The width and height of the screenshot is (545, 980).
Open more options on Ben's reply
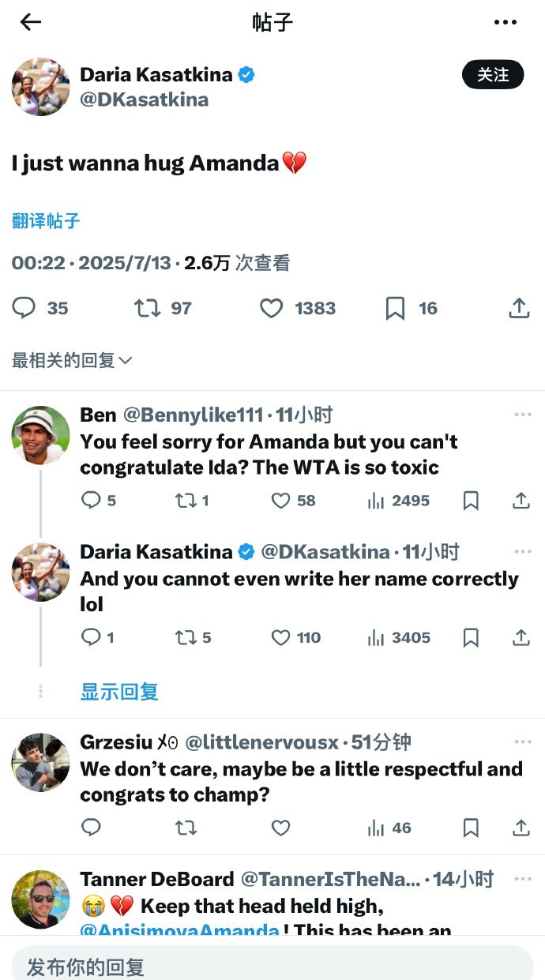(x=522, y=415)
